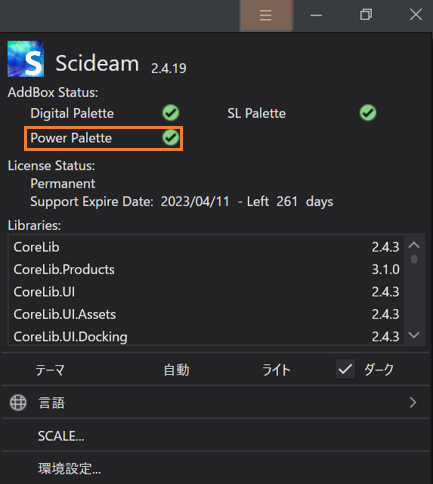The width and height of the screenshot is (433, 484).
Task: Expand the 言語 submenu arrow
Action: [413, 402]
